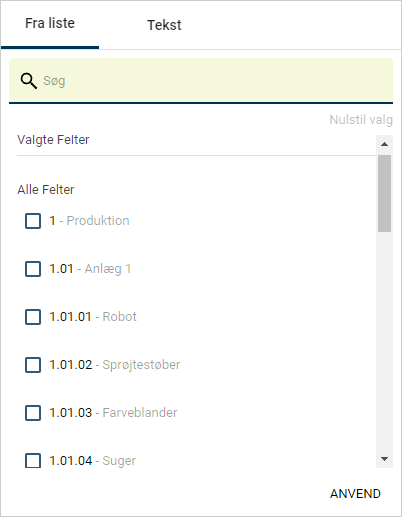Click the Alle Felter section heading

(46, 189)
